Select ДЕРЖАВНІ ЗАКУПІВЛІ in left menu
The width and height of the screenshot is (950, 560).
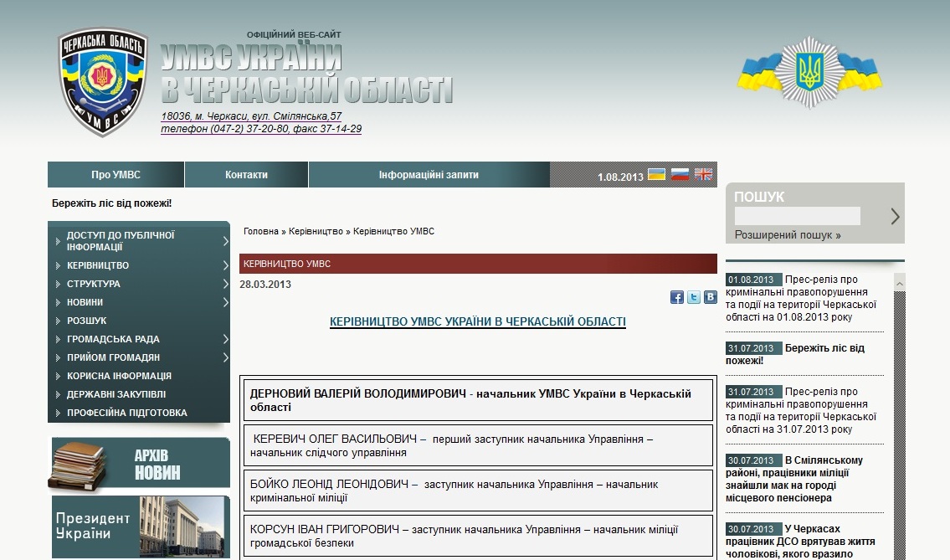[x=116, y=394]
